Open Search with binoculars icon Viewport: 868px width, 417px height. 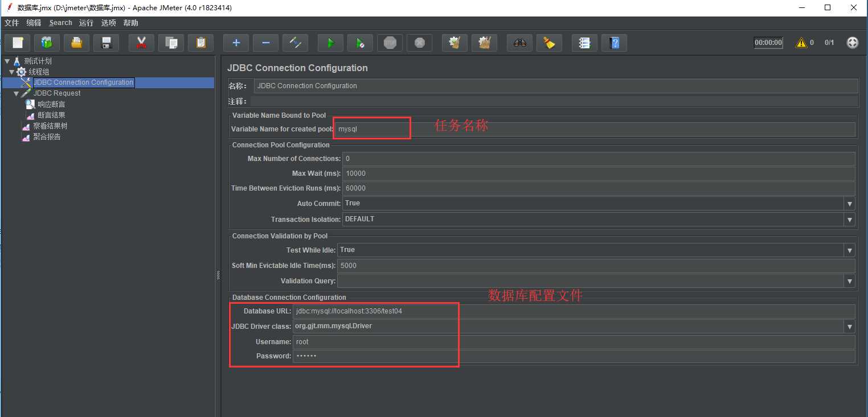[519, 43]
